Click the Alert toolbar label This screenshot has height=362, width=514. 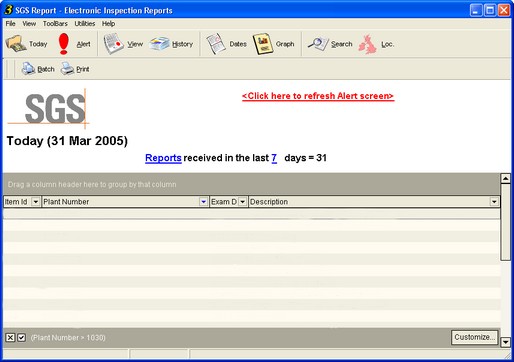(x=83, y=44)
